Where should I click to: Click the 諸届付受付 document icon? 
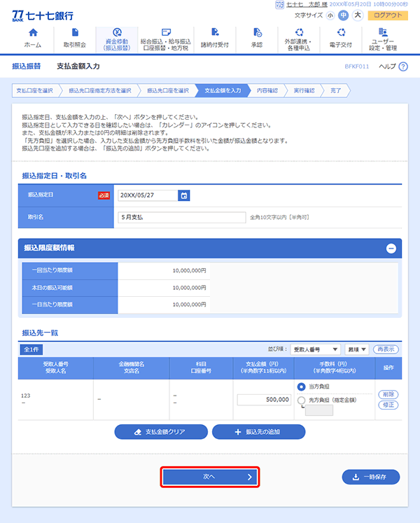tap(214, 33)
